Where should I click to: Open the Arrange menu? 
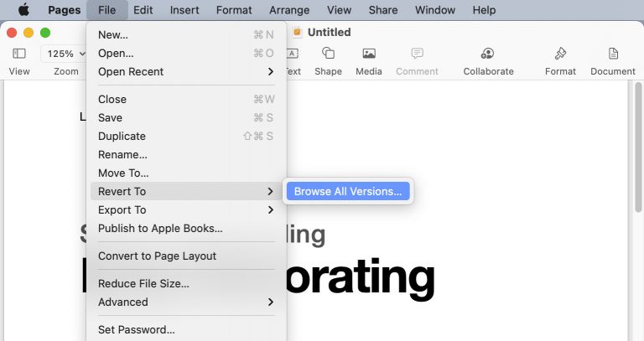289,10
